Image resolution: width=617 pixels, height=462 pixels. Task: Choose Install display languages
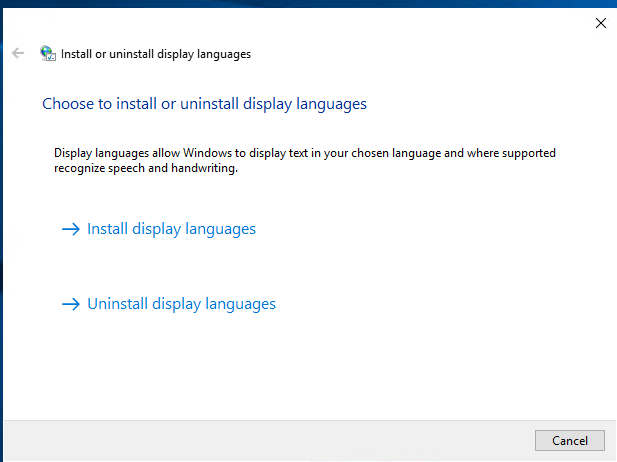[159, 229]
